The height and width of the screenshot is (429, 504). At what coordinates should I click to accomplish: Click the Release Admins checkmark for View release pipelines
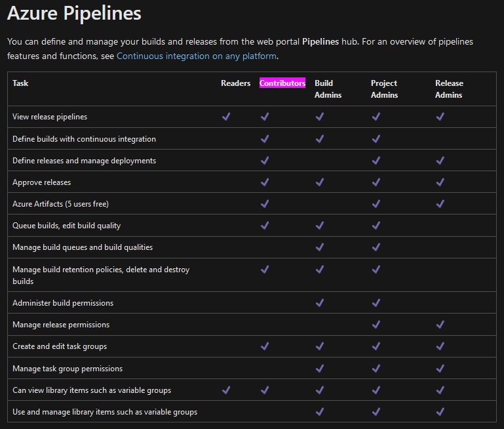click(440, 116)
